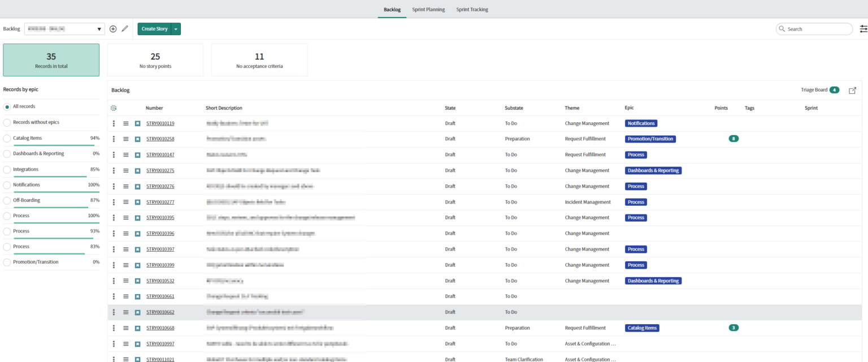Open the column settings gear in the backlog list
The width and height of the screenshot is (868, 362).
[x=112, y=108]
